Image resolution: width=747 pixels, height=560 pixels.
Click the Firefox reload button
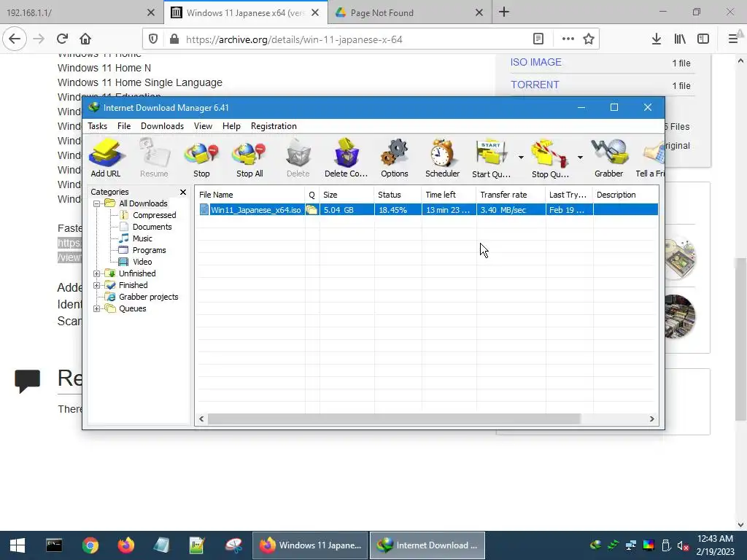pos(62,39)
